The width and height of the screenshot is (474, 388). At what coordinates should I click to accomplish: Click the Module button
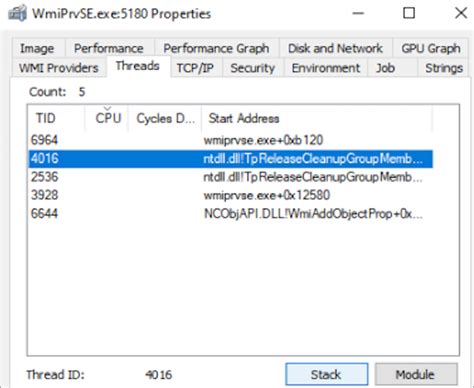click(416, 374)
